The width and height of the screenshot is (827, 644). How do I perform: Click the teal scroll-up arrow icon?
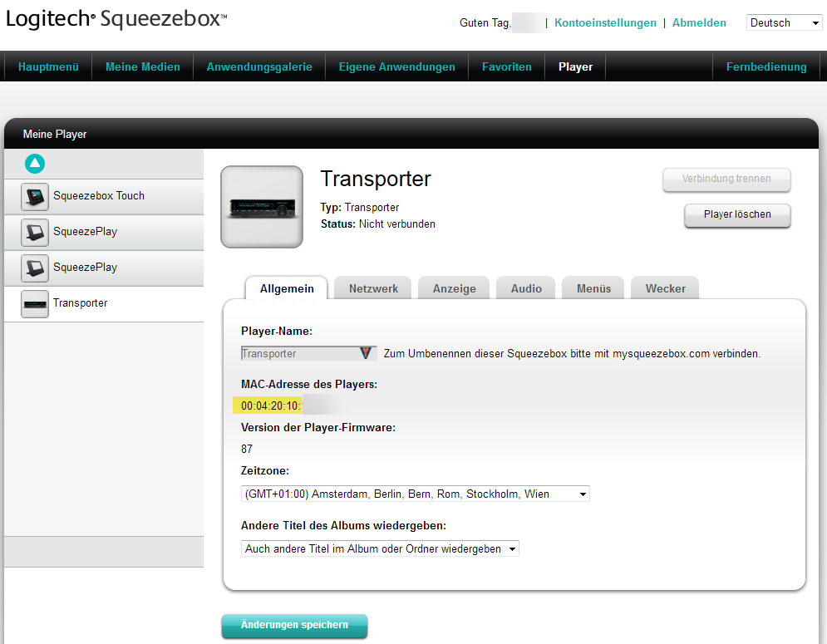point(35,164)
